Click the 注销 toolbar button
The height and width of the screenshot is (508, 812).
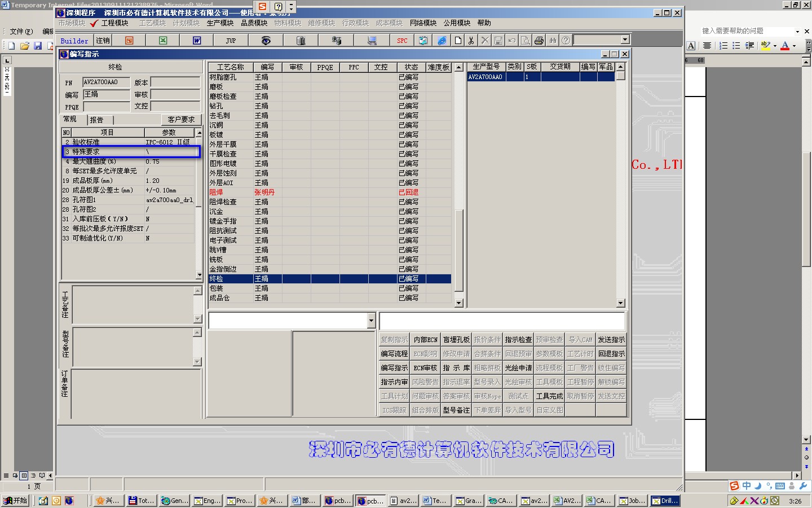(x=103, y=41)
